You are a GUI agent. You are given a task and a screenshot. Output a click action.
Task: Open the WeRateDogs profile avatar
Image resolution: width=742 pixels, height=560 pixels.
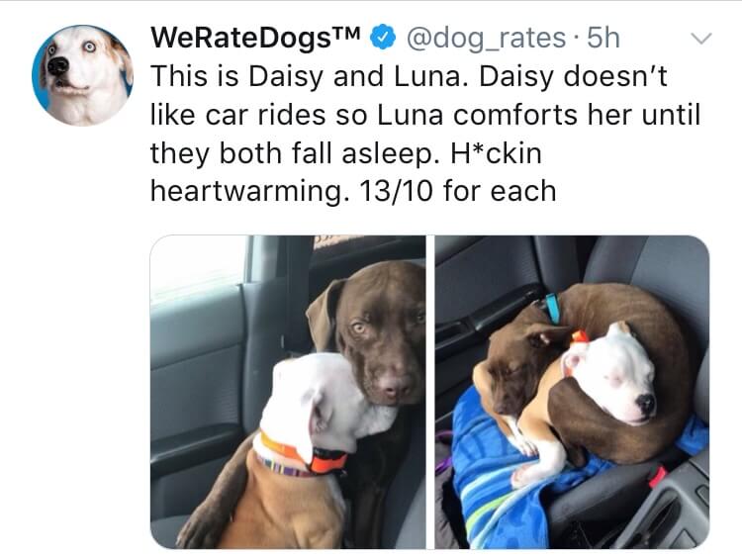pyautogui.click(x=82, y=75)
